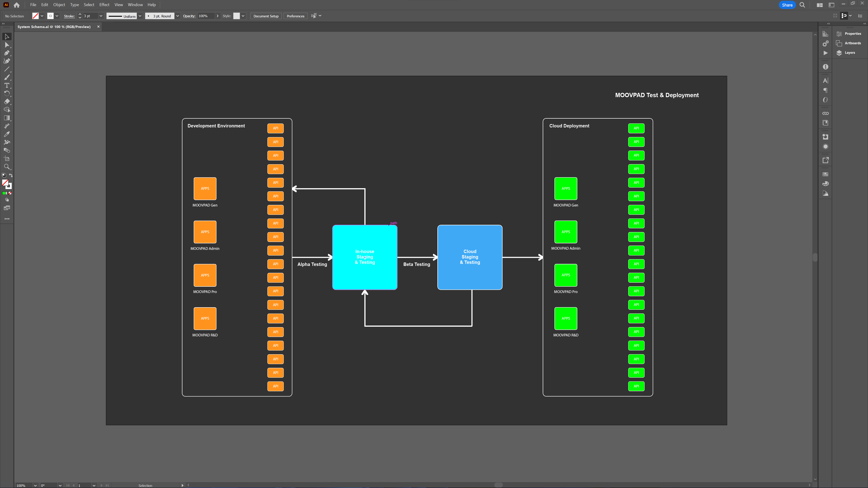Viewport: 868px width, 488px height.
Task: Select the Eyedropper tool
Action: tap(7, 134)
